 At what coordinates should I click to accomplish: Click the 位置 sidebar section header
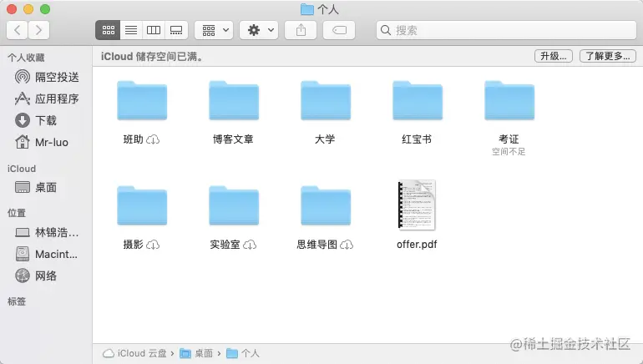point(17,213)
